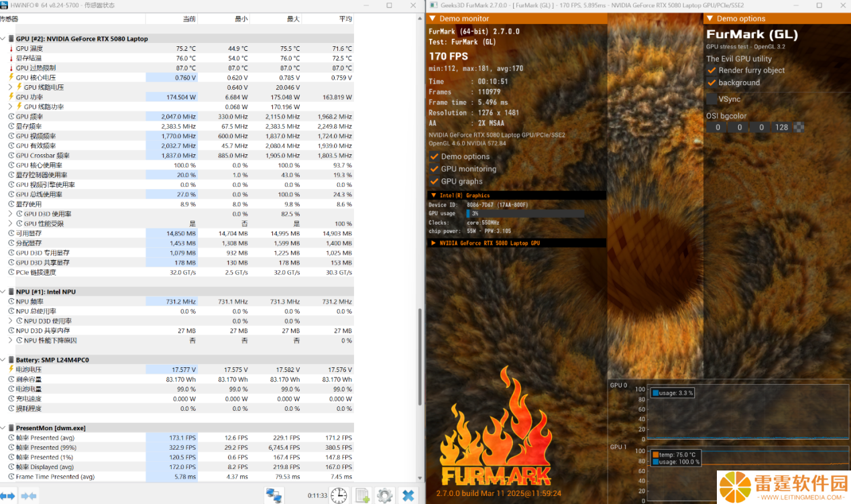Open the network monitors icon in HWiNFO
851x504 pixels.
tap(274, 495)
